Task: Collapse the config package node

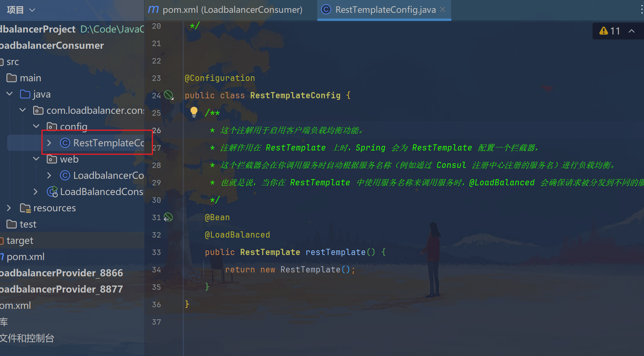Action: (x=36, y=127)
